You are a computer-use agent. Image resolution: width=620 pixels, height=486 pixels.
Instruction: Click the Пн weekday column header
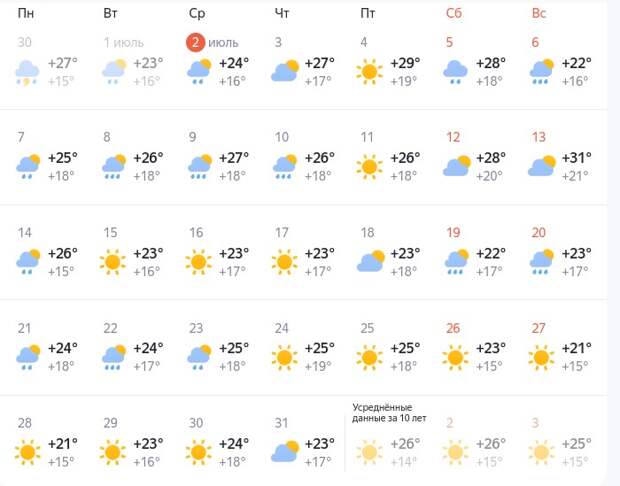[x=26, y=13]
